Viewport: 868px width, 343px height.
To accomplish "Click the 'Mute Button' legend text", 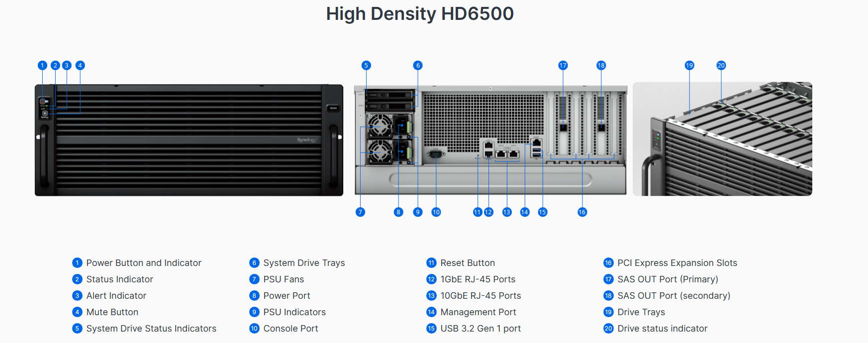I will (x=112, y=312).
